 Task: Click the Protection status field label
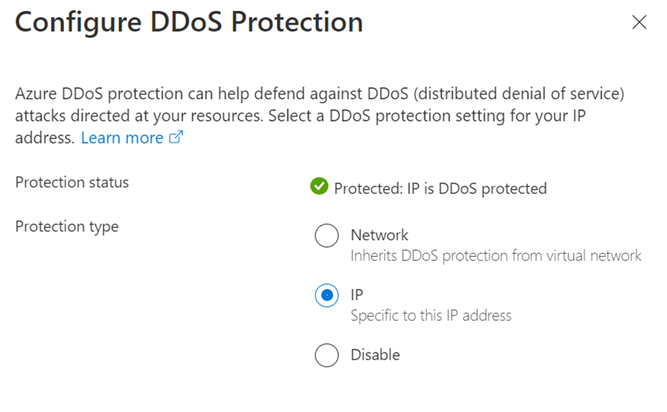72,182
